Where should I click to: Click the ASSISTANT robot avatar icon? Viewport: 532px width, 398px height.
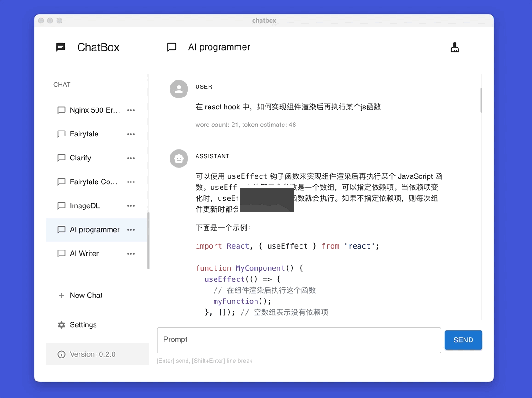(x=179, y=159)
